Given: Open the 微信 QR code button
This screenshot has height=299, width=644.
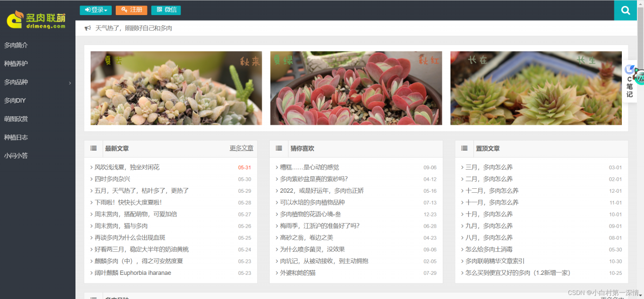Looking at the screenshot, I should pyautogui.click(x=166, y=10).
